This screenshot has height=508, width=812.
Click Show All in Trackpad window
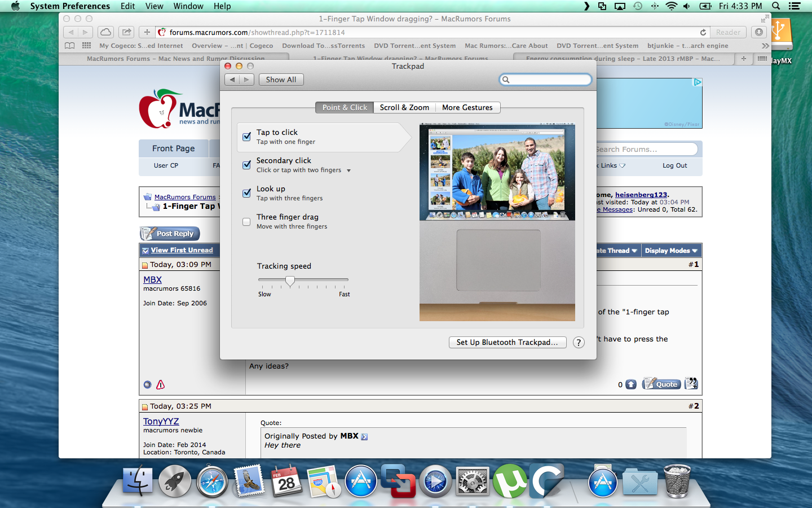tap(281, 80)
